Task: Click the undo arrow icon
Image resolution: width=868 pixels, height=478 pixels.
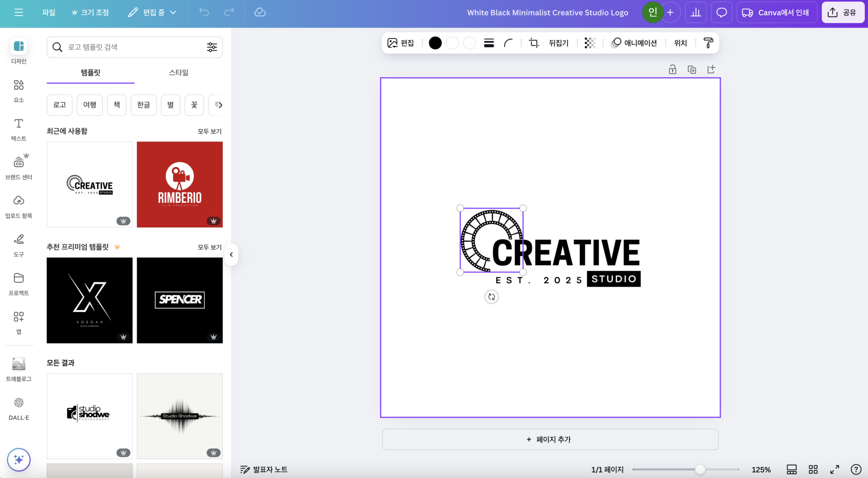Action: [204, 12]
